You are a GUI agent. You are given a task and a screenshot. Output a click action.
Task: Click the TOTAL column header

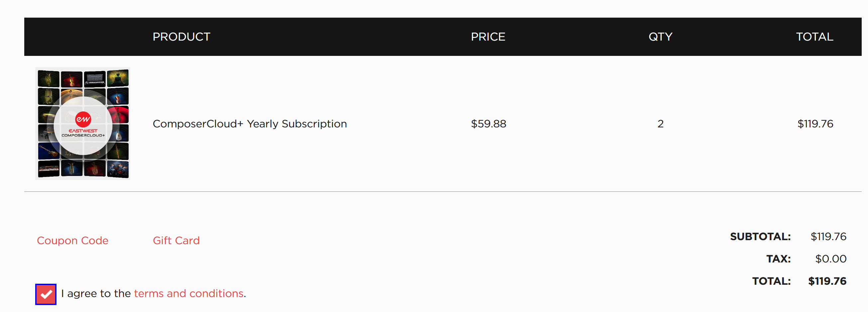coord(814,37)
